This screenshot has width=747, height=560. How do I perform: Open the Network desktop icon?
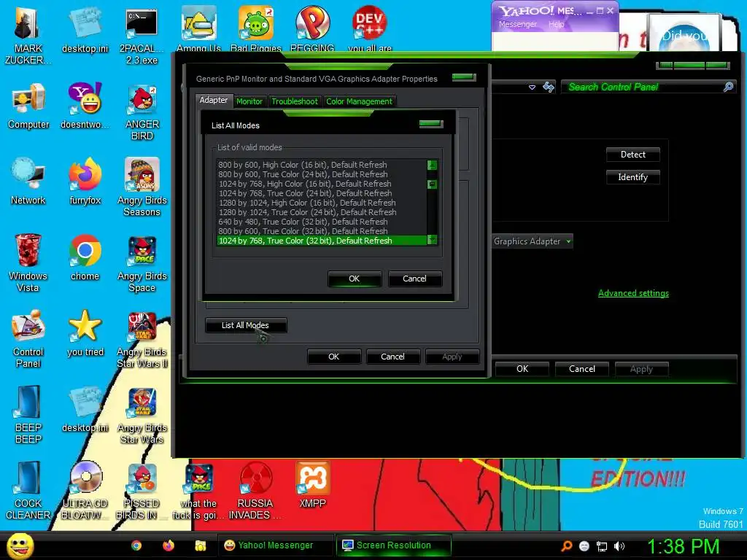pyautogui.click(x=28, y=182)
